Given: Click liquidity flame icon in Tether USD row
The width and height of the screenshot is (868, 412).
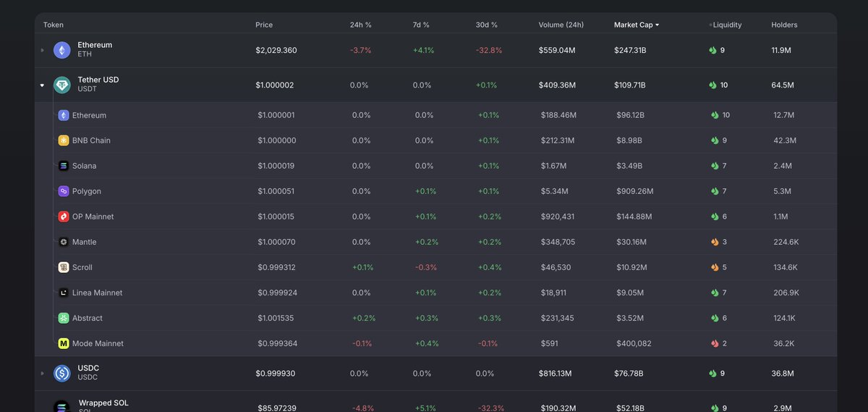Looking at the screenshot, I should (x=712, y=85).
